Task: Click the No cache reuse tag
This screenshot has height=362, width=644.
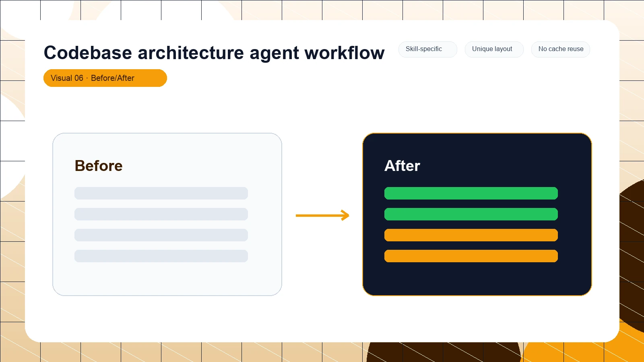Action: [560, 49]
